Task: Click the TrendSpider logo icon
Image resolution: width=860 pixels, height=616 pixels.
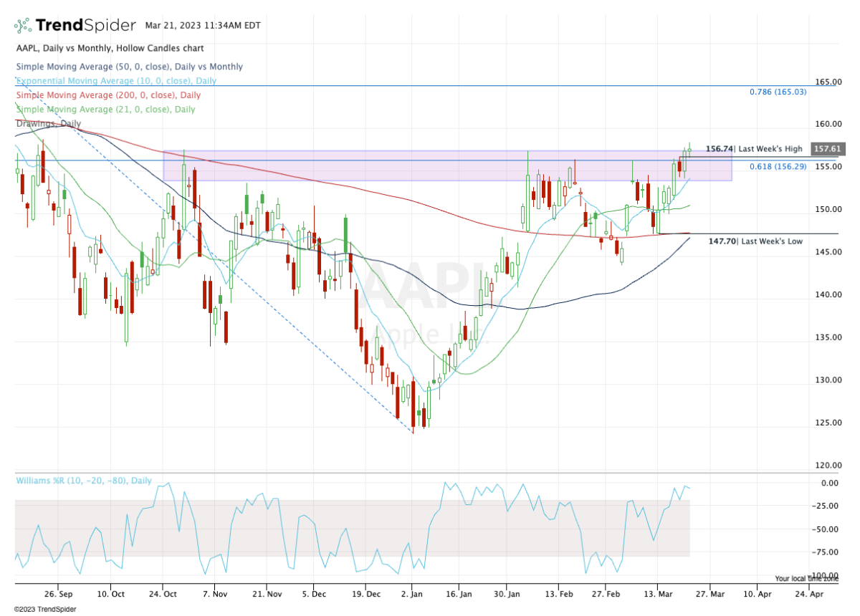Action: 23,26
